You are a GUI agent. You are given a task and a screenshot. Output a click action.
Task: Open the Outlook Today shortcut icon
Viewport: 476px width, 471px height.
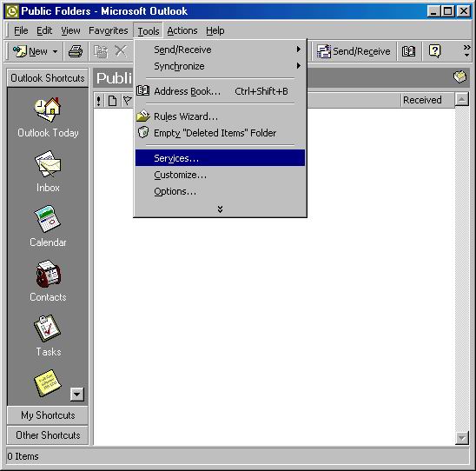coord(48,109)
